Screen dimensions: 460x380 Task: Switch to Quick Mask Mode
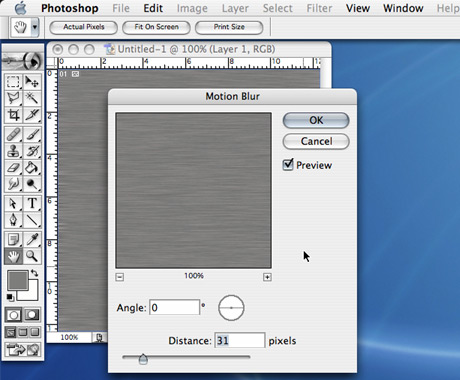(32, 315)
